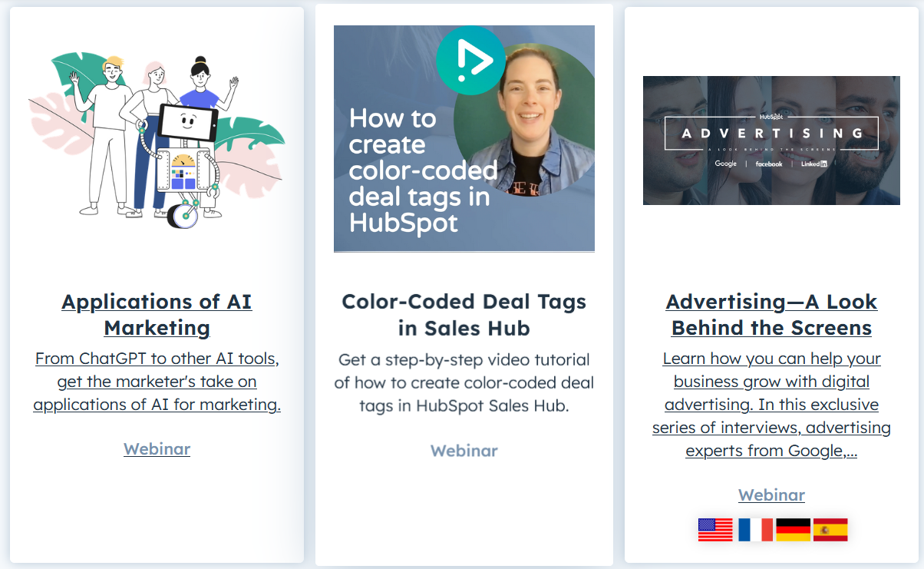Screen dimensions: 924x569
Task: Open the Advertising banner thumbnail image
Action: click(x=771, y=141)
